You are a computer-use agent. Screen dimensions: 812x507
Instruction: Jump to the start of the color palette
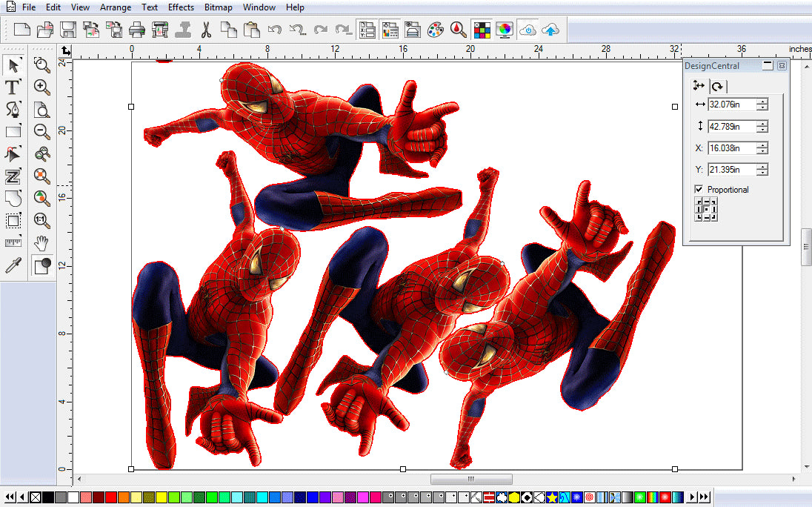pos(10,497)
